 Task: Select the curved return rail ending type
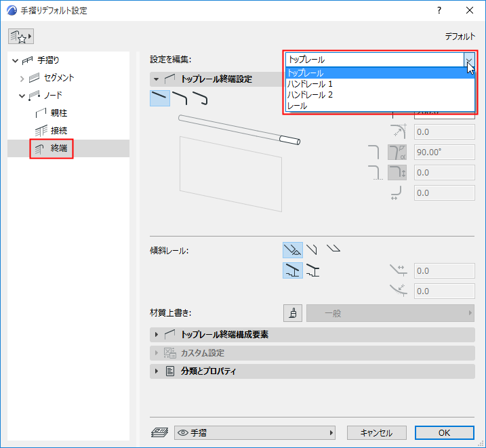pos(200,98)
